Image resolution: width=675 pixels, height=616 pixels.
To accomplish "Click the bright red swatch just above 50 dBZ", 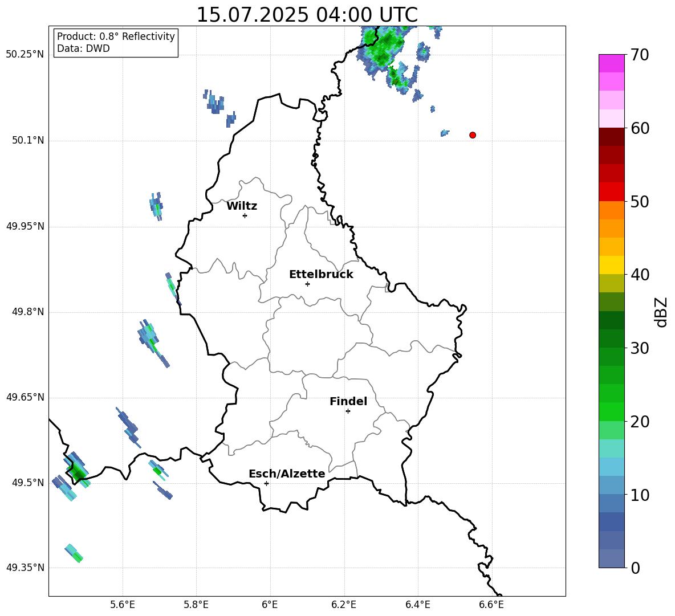I will click(x=611, y=192).
